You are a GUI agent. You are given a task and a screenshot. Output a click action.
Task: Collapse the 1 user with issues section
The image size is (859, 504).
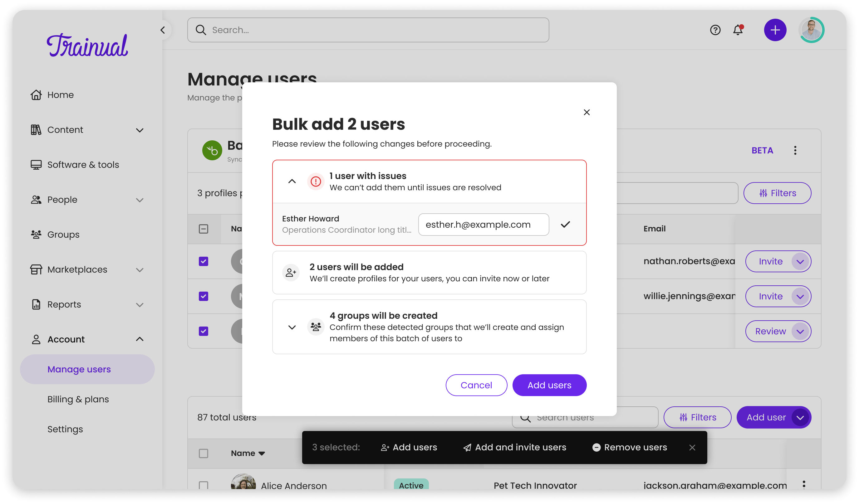[x=292, y=182]
